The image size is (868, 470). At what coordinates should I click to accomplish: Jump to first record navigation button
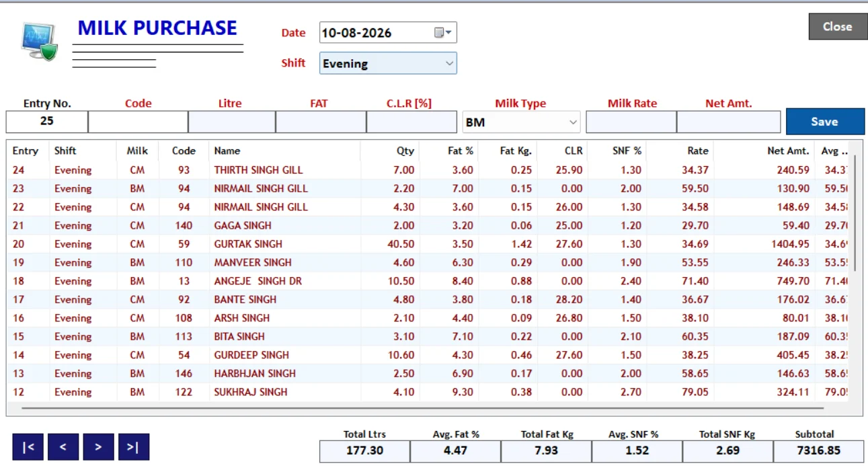[x=28, y=447]
